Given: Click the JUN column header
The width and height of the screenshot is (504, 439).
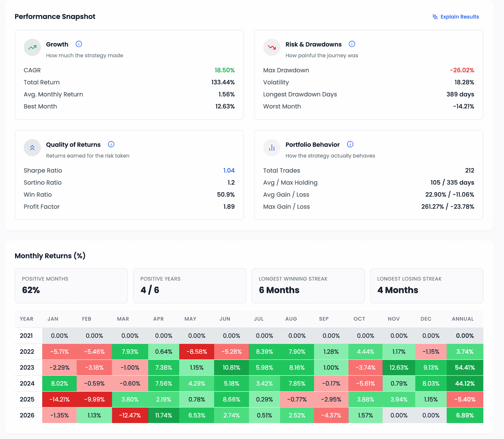Looking at the screenshot, I should click(x=225, y=319).
